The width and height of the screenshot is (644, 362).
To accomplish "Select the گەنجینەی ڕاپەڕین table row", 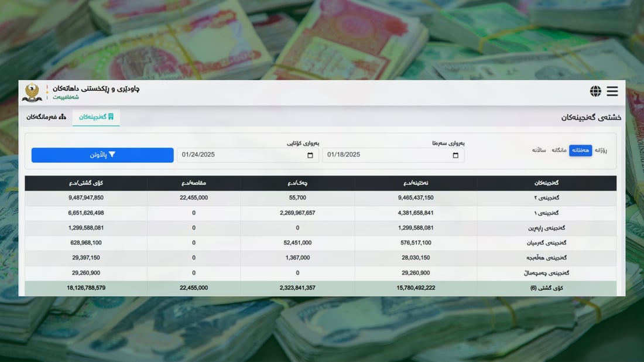I will 320,228.
